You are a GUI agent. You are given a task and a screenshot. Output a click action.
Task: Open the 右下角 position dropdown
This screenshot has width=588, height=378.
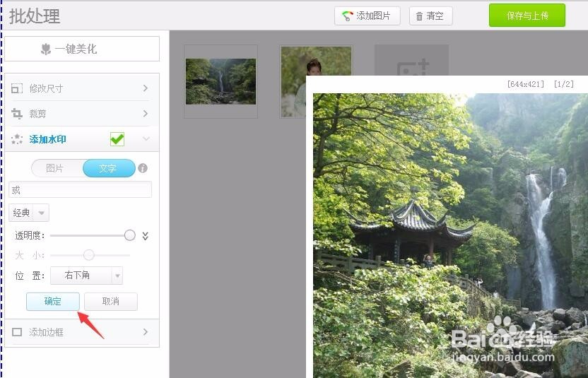tap(86, 276)
